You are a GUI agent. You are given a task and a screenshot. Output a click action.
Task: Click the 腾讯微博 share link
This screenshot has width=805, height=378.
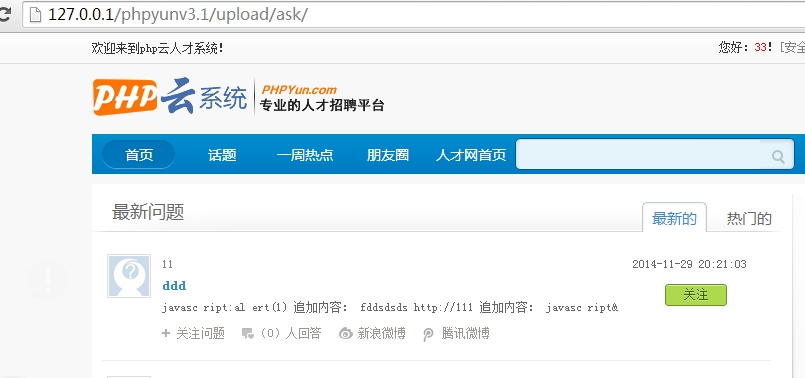[x=465, y=333]
